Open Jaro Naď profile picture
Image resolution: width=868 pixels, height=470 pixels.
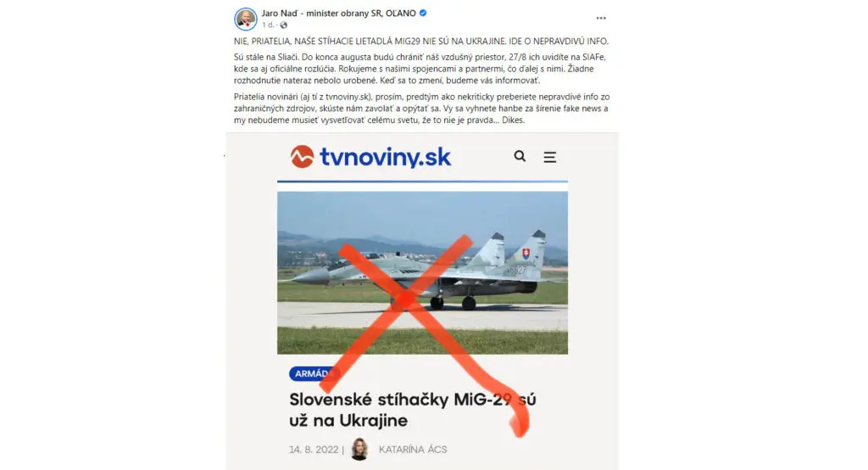point(245,19)
